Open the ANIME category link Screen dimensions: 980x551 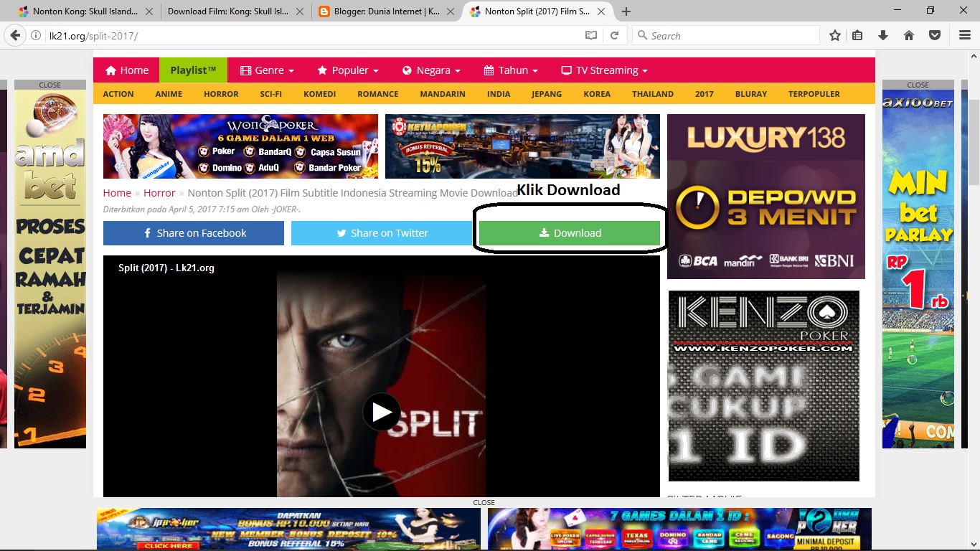click(x=169, y=94)
